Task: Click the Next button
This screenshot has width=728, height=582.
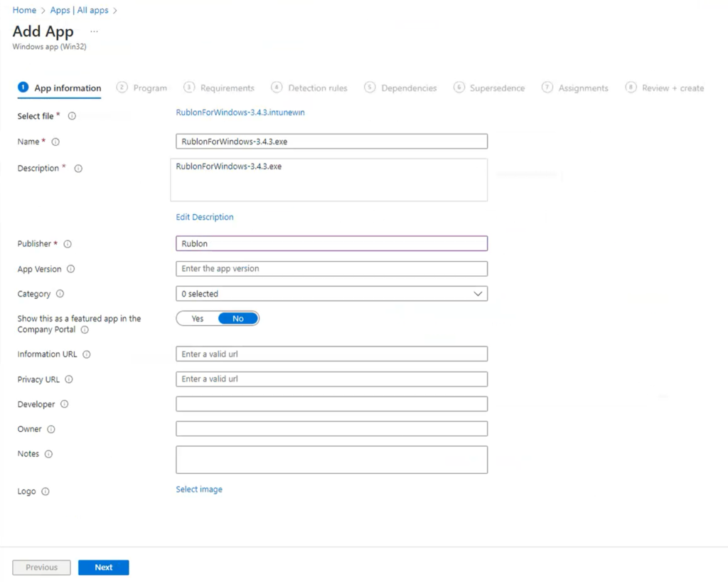Action: (103, 567)
